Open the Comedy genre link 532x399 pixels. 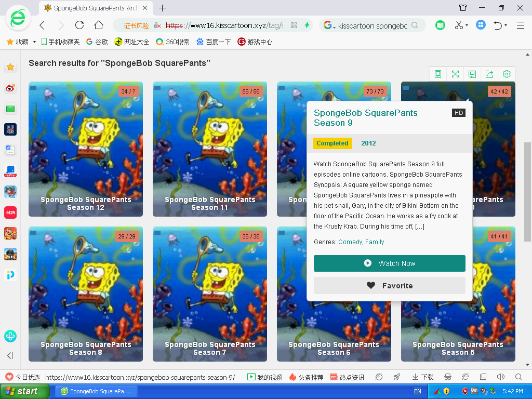[x=350, y=242]
